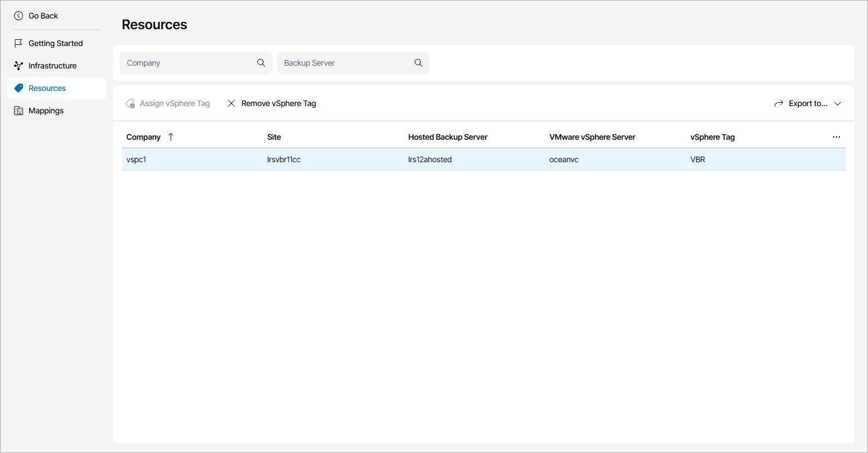Focus the Company search field
This screenshot has width=868, height=453.
(x=196, y=63)
